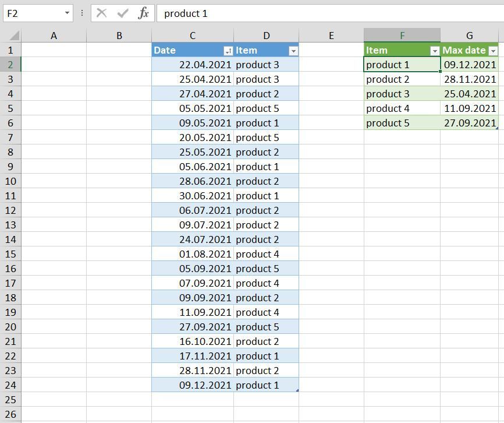Select cell with date 16.10.2021
Viewport: 504px width, 423px height.
(193, 341)
